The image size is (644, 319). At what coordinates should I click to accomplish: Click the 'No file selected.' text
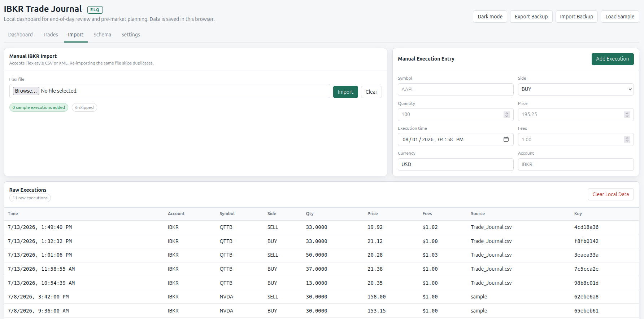click(59, 91)
